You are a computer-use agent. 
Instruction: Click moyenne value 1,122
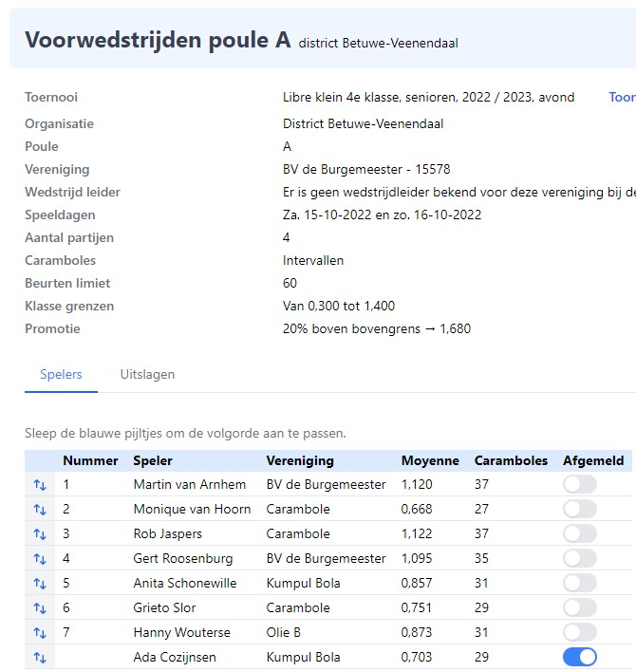coord(417,533)
